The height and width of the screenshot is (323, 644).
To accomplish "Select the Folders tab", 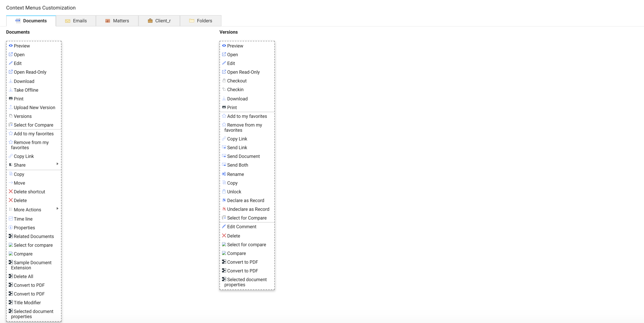I will coord(204,21).
